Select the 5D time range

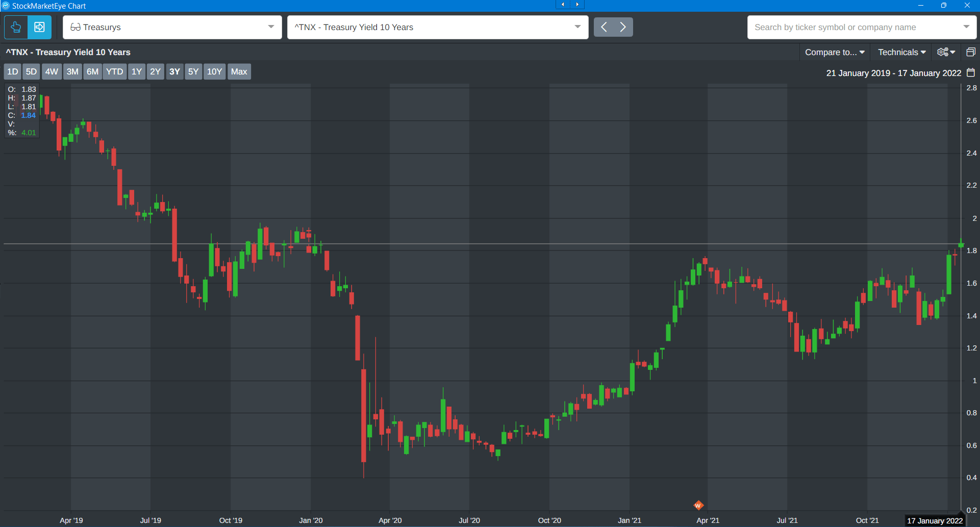(31, 71)
